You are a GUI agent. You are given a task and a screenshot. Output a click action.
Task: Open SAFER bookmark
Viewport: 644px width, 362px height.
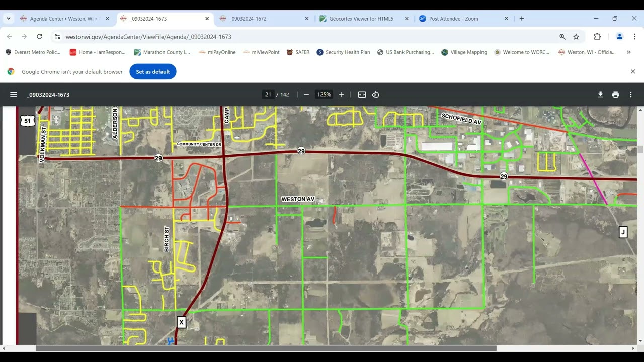click(x=298, y=52)
